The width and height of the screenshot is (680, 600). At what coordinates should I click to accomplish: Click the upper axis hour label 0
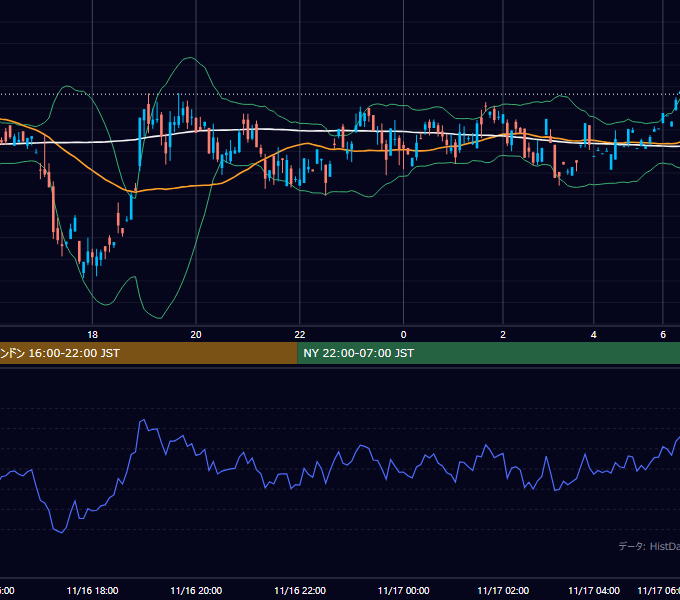pos(403,335)
